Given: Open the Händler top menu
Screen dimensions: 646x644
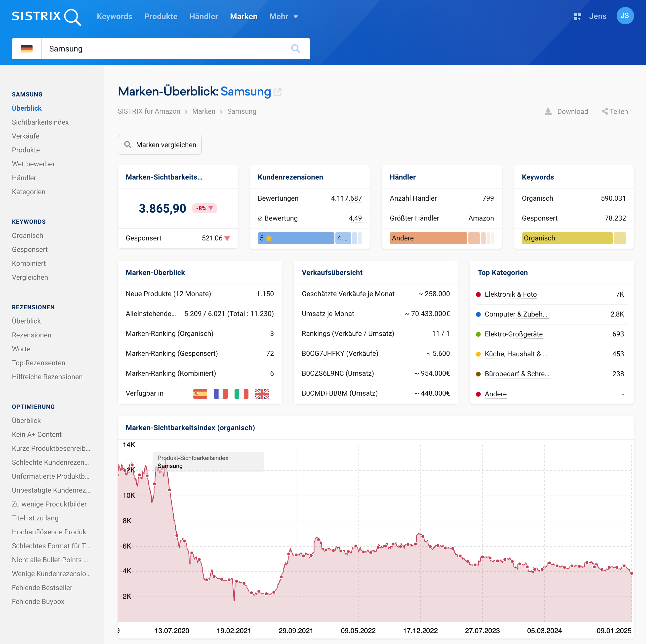Looking at the screenshot, I should (x=204, y=16).
